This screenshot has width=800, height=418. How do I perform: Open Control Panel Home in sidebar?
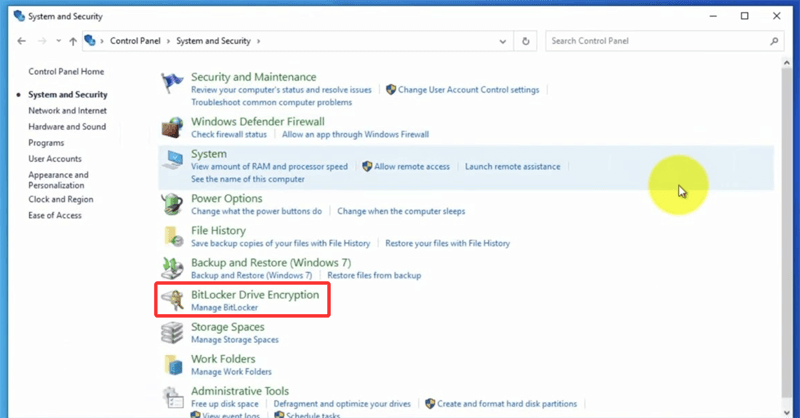(x=66, y=71)
